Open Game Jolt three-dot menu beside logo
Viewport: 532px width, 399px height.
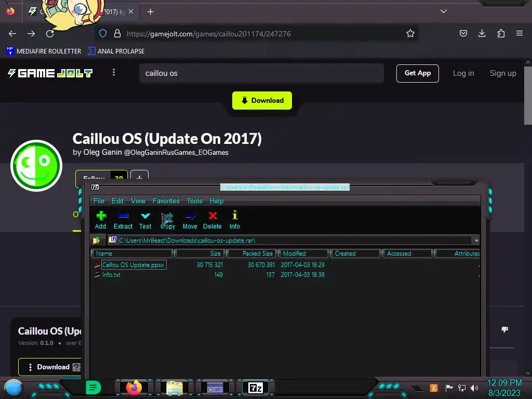pyautogui.click(x=114, y=72)
